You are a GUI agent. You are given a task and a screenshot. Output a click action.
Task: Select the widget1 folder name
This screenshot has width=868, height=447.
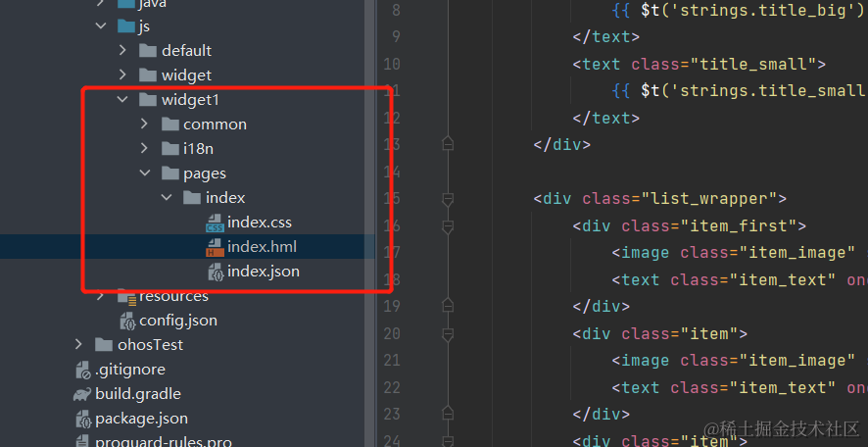point(191,100)
